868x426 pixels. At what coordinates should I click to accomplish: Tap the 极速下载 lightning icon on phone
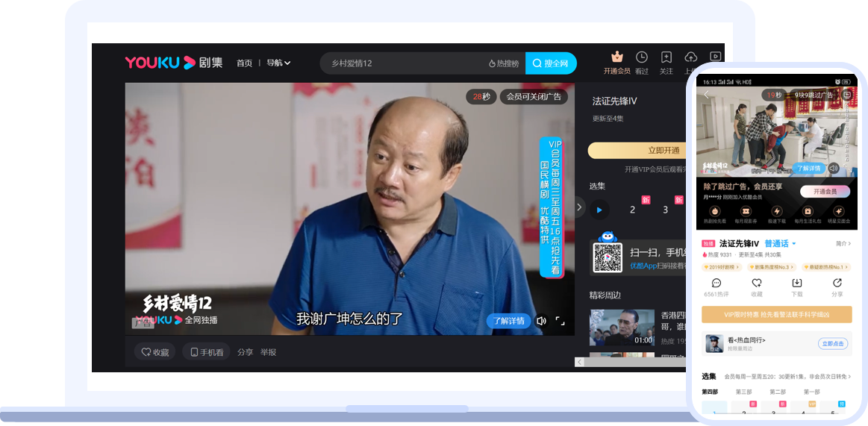pyautogui.click(x=776, y=211)
